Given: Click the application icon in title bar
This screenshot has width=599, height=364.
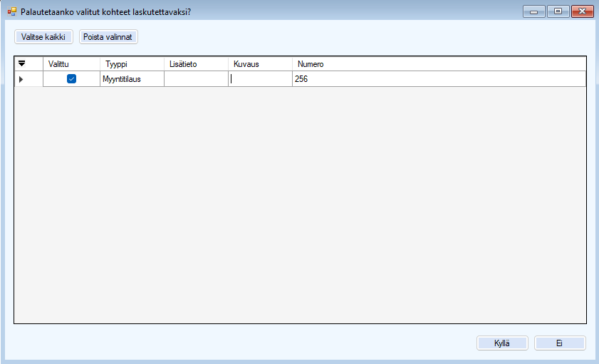Looking at the screenshot, I should (11, 11).
